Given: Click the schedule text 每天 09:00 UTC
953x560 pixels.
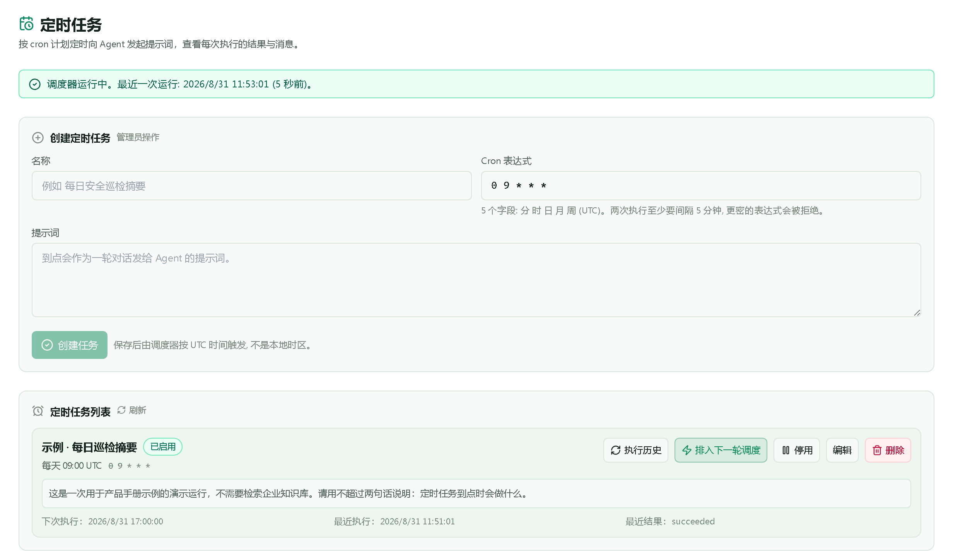Looking at the screenshot, I should [72, 466].
